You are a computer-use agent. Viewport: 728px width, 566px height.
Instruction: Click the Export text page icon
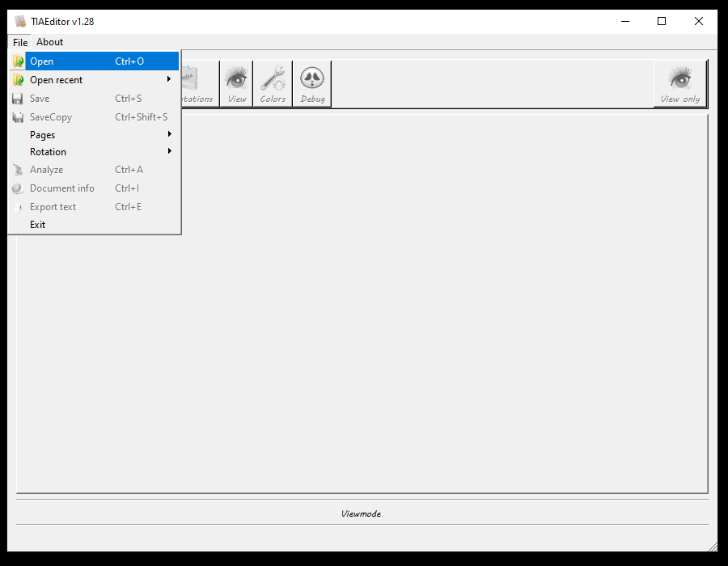coord(18,207)
